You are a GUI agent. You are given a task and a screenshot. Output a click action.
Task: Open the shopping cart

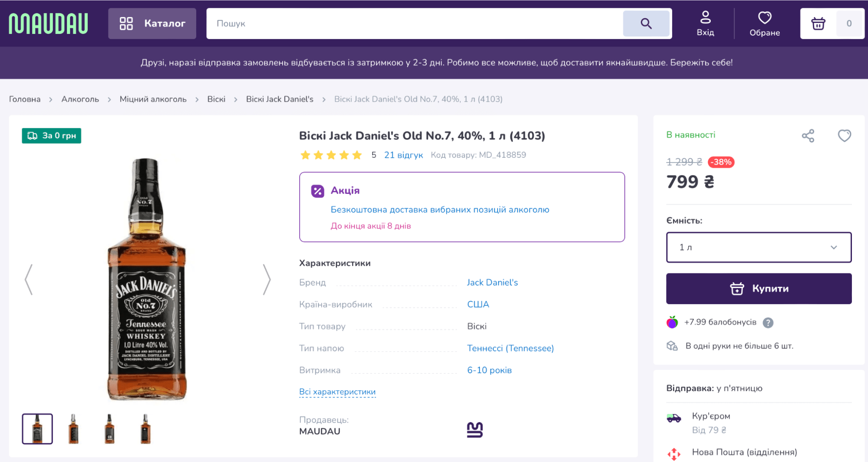click(818, 23)
